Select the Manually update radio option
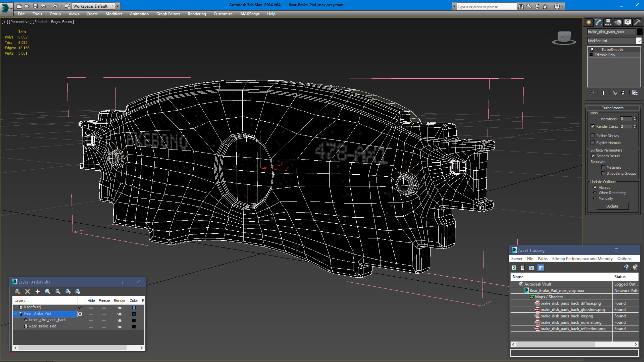This screenshot has width=644, height=362. (595, 199)
